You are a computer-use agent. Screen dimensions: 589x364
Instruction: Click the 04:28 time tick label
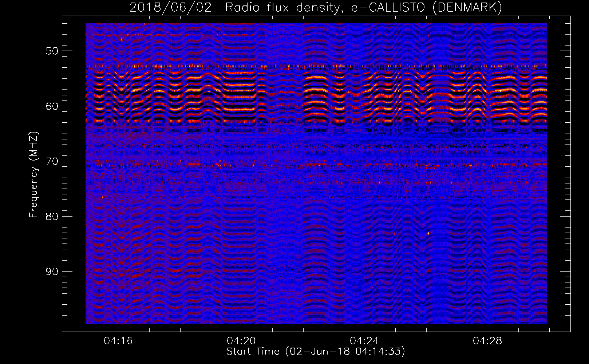[x=487, y=341]
